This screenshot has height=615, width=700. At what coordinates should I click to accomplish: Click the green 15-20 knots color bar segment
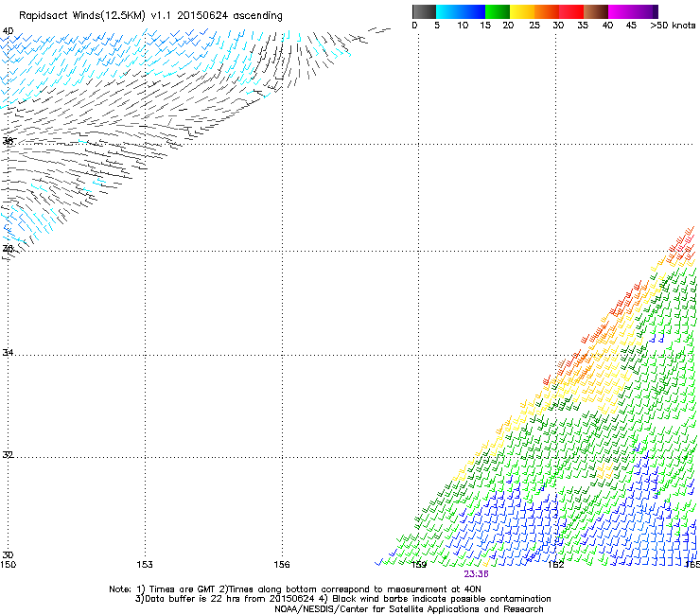pos(498,11)
